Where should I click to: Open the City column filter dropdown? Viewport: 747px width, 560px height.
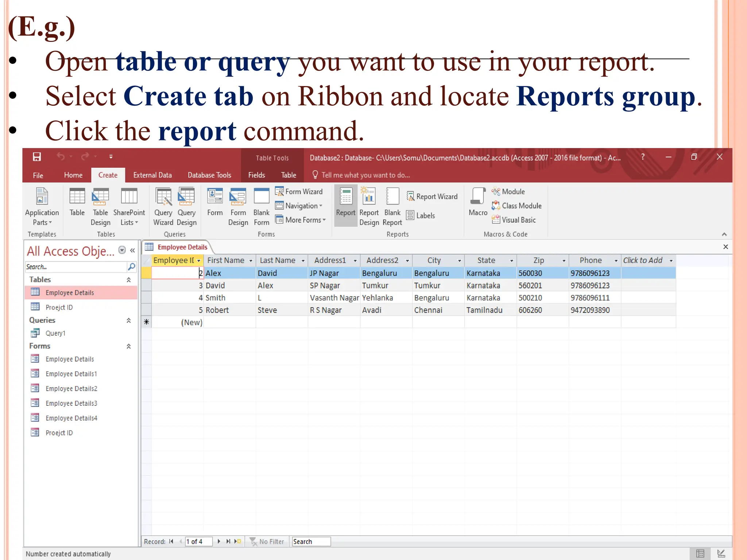(x=459, y=261)
